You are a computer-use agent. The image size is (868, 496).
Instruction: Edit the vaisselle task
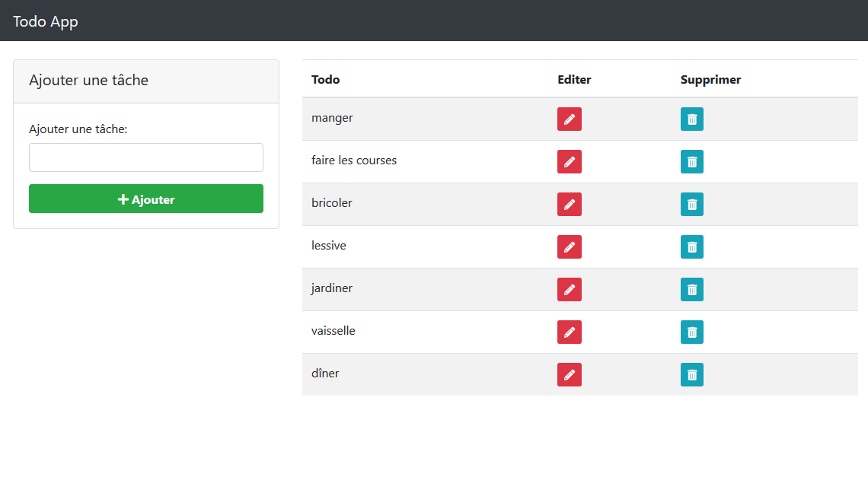pyautogui.click(x=569, y=332)
